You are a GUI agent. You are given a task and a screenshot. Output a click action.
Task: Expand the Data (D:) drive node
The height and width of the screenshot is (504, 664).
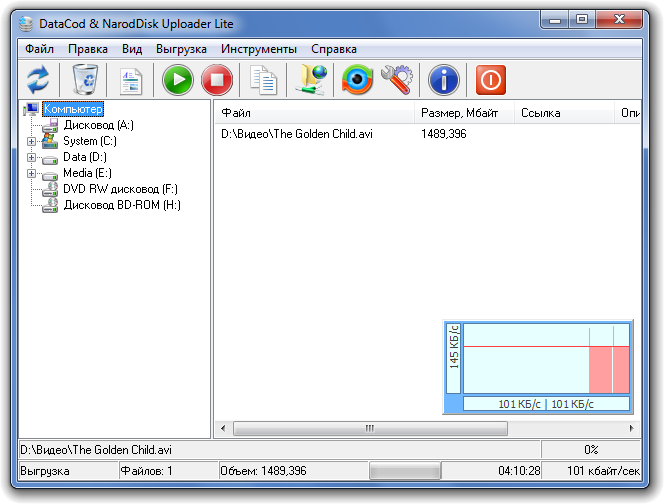coord(31,157)
